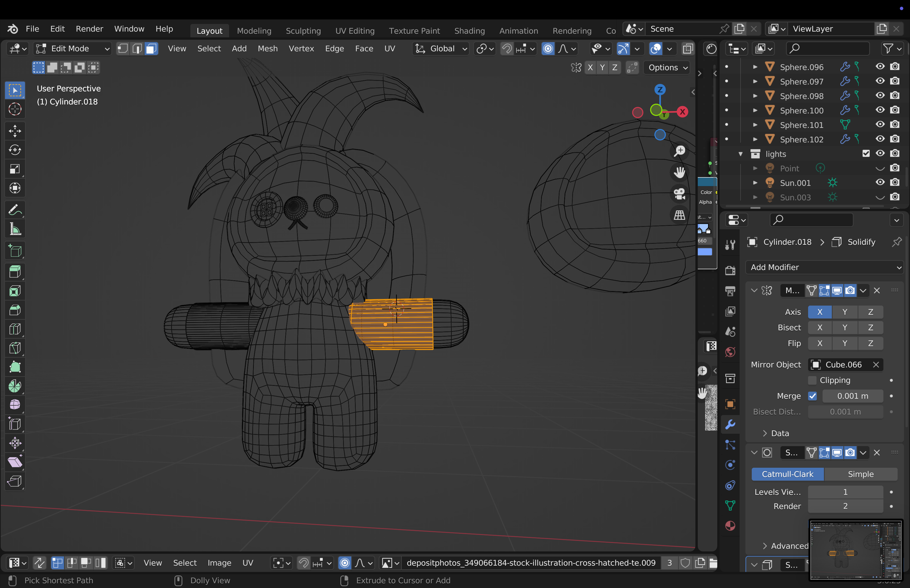Open the Material properties tab
The width and height of the screenshot is (910, 588).
tap(730, 526)
